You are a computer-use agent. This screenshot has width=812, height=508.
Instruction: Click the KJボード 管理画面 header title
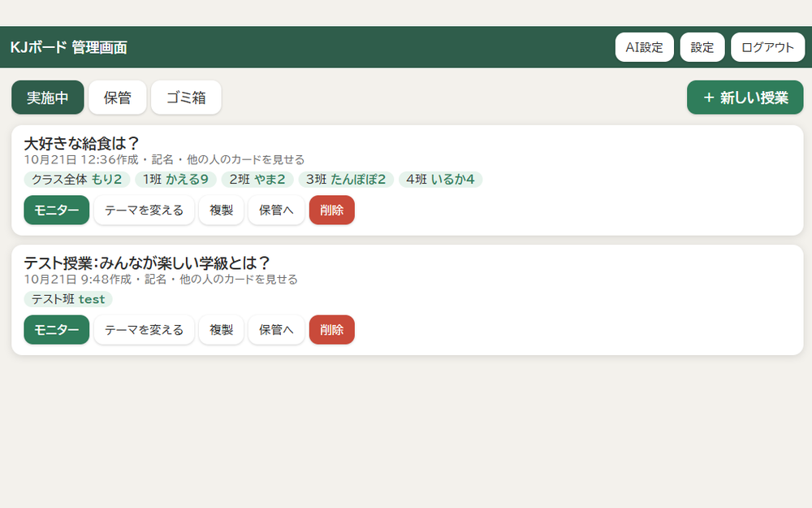68,47
